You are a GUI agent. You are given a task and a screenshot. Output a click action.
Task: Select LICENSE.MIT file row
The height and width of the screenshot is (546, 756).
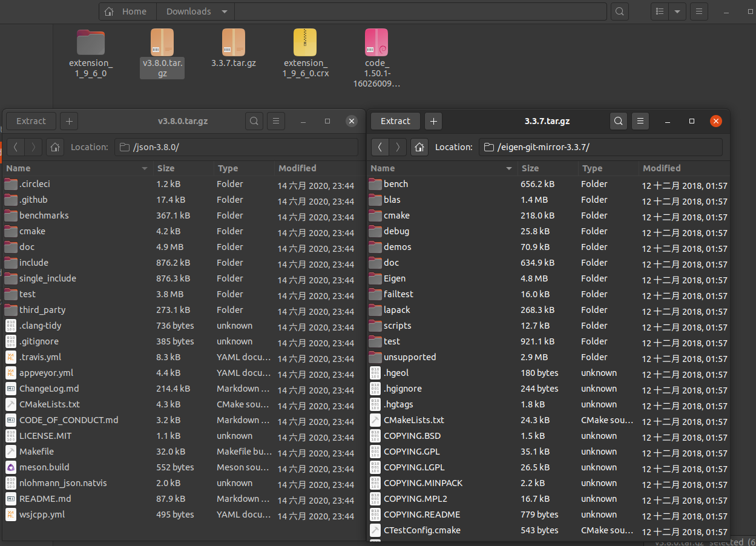click(x=184, y=436)
